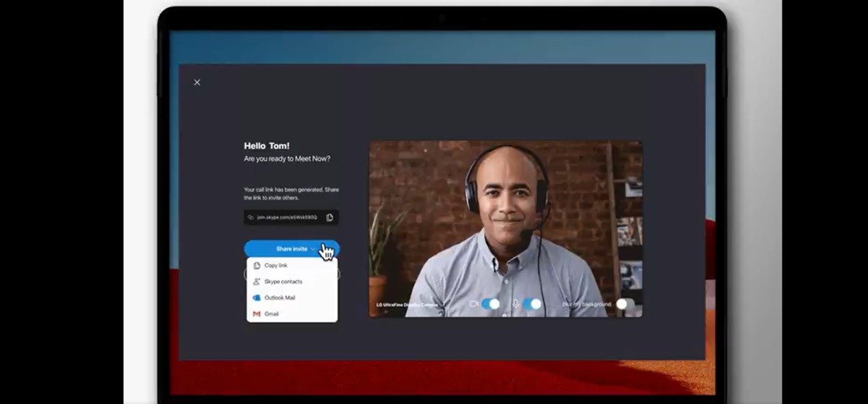Select Skype contacts text in share menu
The image size is (868, 404).
283,282
